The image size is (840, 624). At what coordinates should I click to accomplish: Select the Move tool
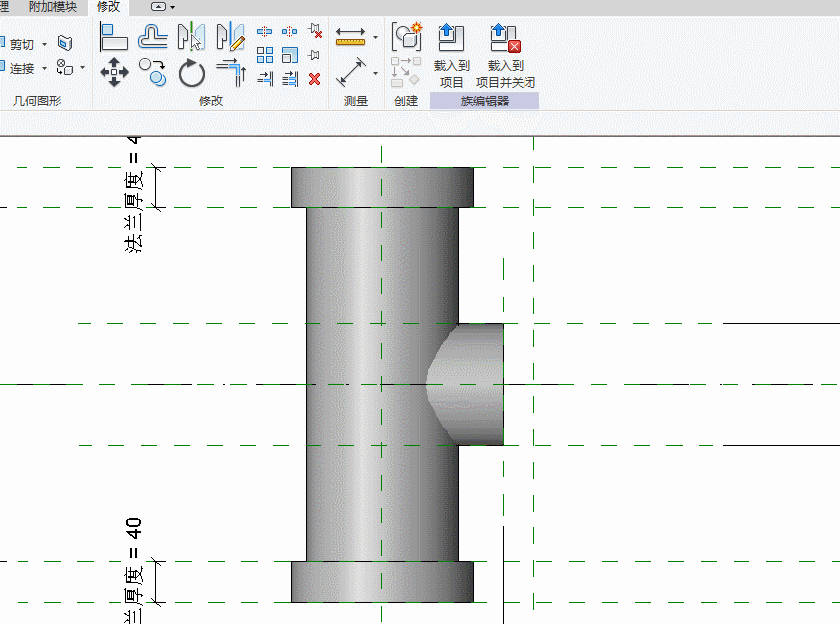114,72
